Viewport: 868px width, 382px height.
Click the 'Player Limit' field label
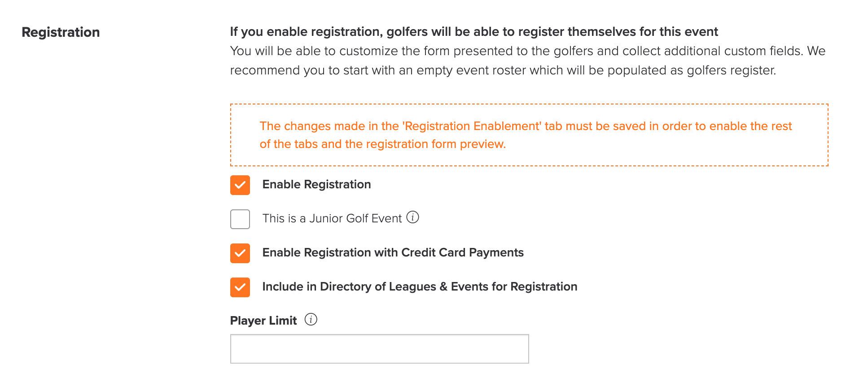coord(263,321)
